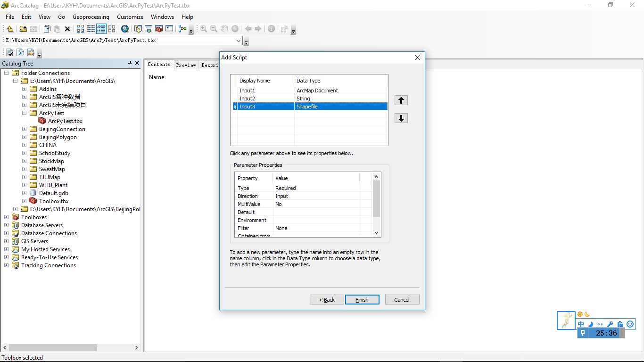This screenshot has height=362, width=644.
Task: Click the Export Metadata icon
Action: pos(20,53)
